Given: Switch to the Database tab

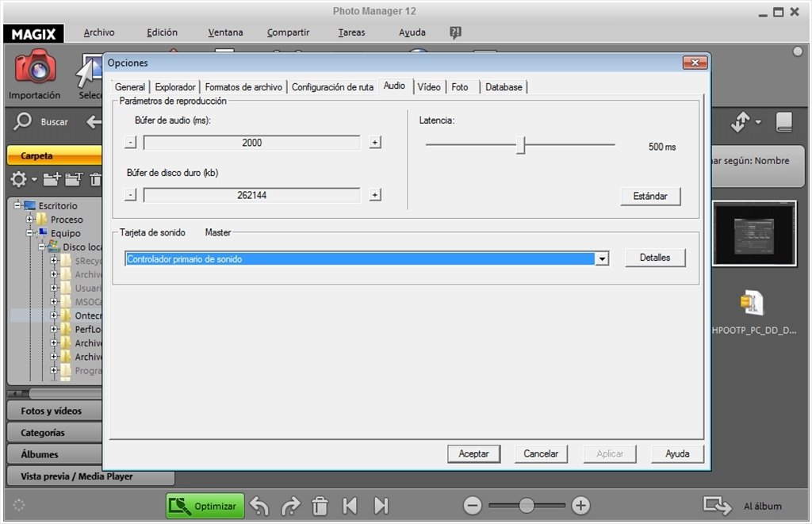Looking at the screenshot, I should (x=504, y=87).
